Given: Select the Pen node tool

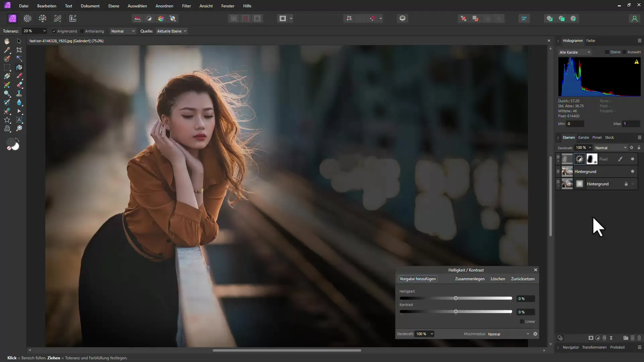Looking at the screenshot, I should (x=19, y=111).
